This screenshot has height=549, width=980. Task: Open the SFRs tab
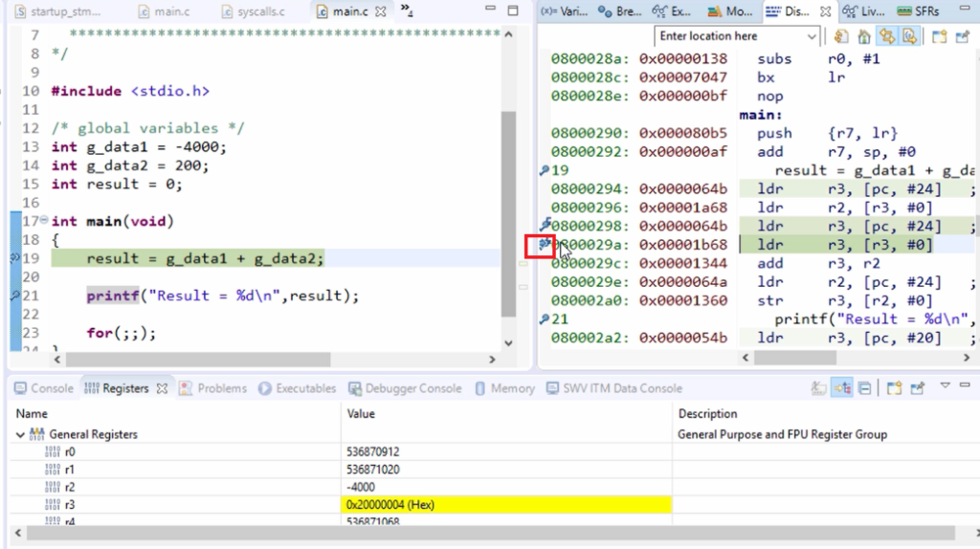tap(918, 11)
